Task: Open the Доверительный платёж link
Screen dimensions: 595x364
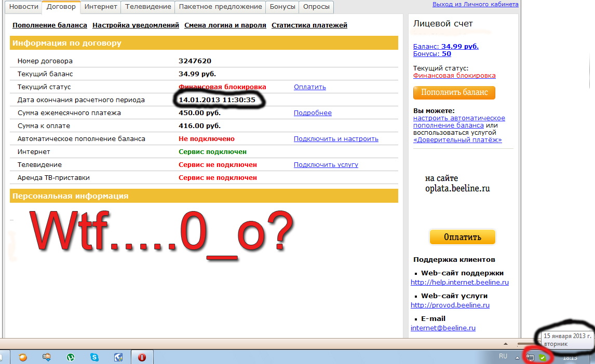Action: pos(457,140)
